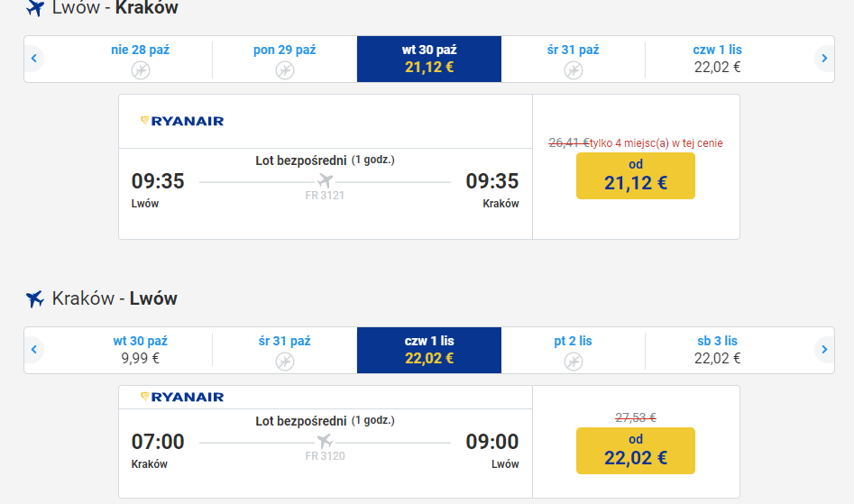Viewport: 854px width, 504px height.
Task: Select outbound czw 1 lis 22,02 € tab
Action: [717, 59]
